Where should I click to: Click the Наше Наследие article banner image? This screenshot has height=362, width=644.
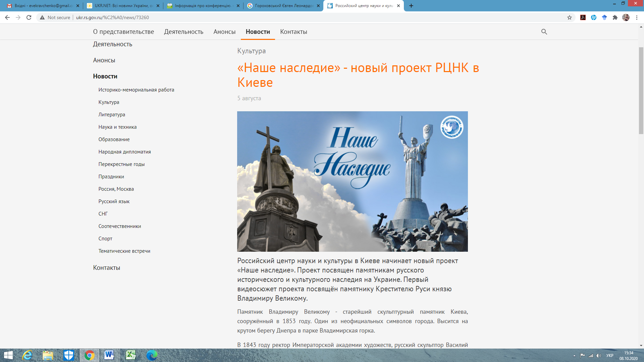tap(352, 181)
